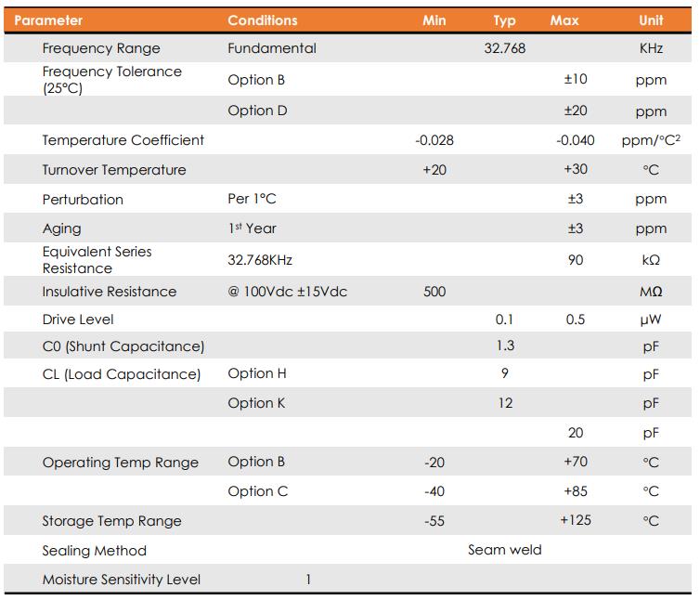Select the Option K condition cell
Screen dimensions: 700x600
[x=257, y=403]
